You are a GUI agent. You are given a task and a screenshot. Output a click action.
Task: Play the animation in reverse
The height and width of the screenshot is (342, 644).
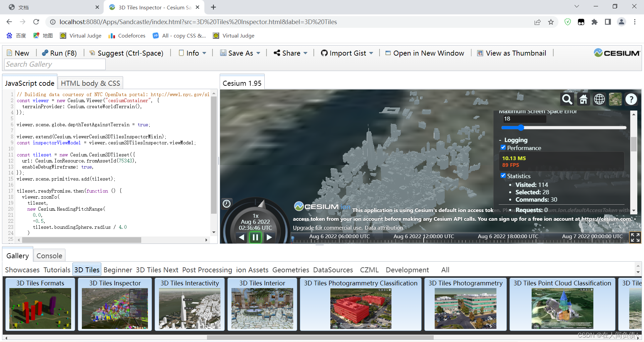tap(241, 237)
